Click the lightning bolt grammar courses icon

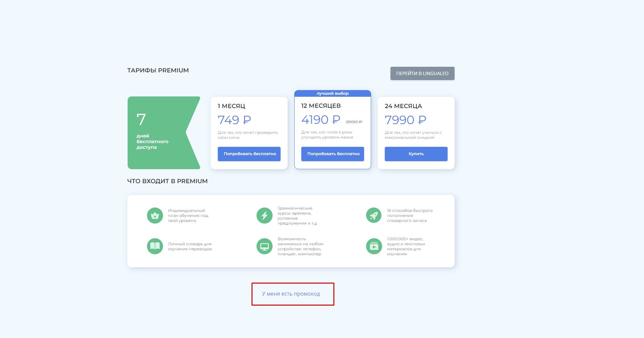[265, 216]
